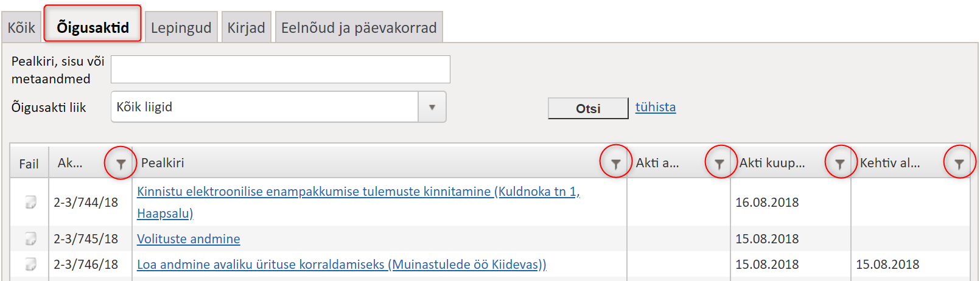Click the tühista link
Screen dimensions: 980x281
click(x=656, y=107)
